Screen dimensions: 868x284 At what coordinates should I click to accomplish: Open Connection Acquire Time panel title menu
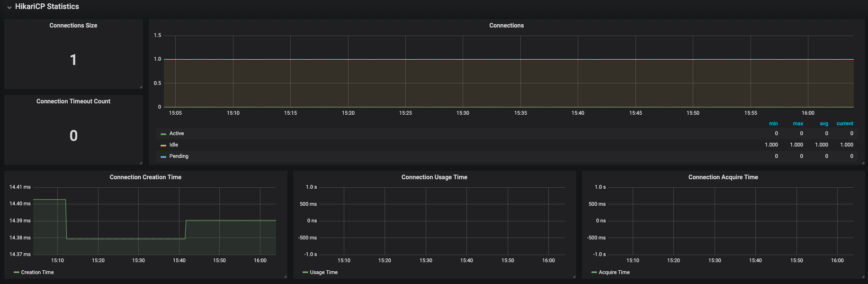[723, 177]
